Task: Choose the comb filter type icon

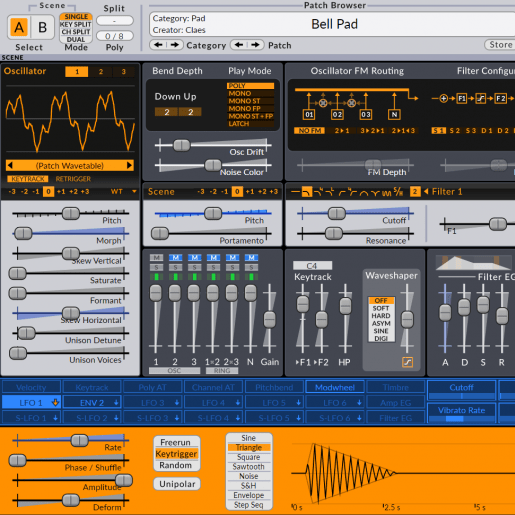Action: (387, 192)
